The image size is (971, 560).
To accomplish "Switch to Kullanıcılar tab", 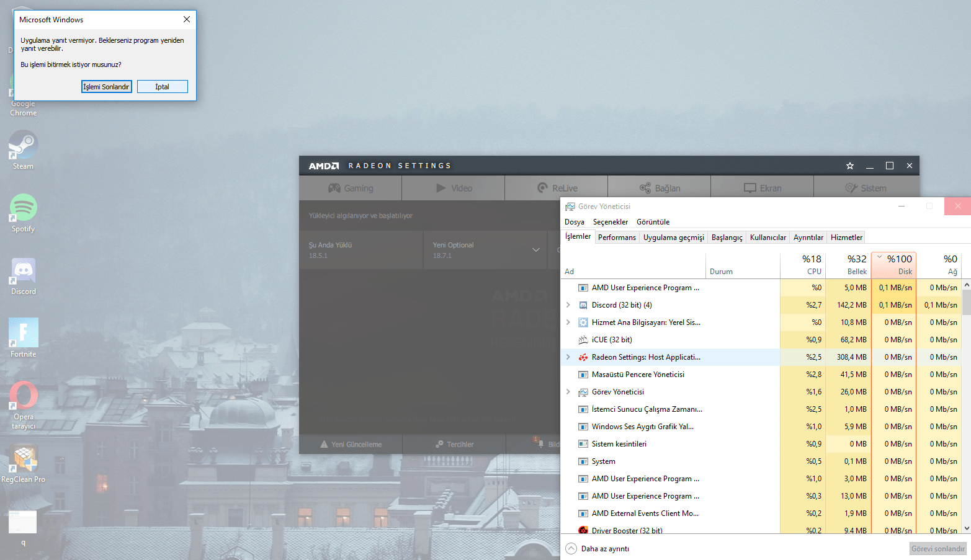I will click(x=768, y=238).
